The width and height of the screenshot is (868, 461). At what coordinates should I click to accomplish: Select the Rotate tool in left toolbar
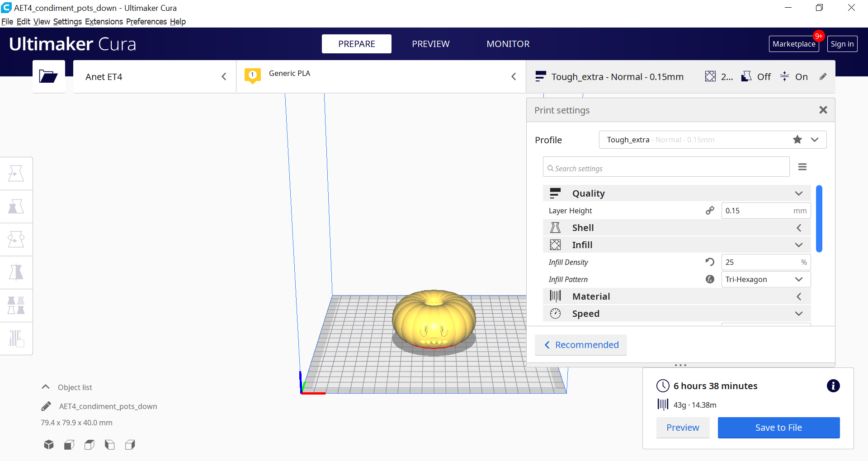pyautogui.click(x=16, y=240)
